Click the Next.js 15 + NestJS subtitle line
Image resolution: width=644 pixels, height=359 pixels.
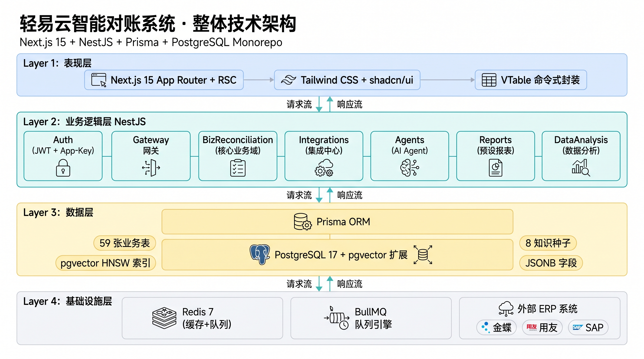point(151,42)
